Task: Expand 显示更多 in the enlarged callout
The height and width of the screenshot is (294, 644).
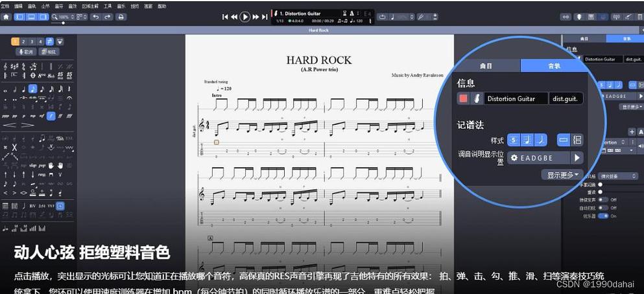Action: tap(562, 175)
